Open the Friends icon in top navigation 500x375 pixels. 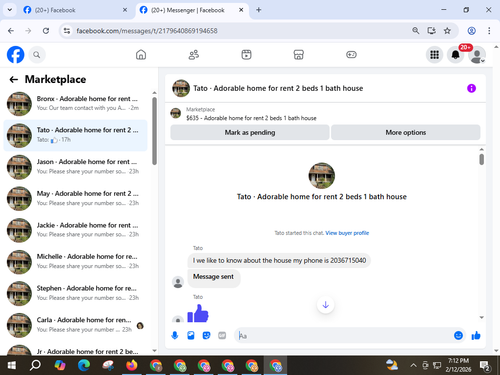pos(194,55)
